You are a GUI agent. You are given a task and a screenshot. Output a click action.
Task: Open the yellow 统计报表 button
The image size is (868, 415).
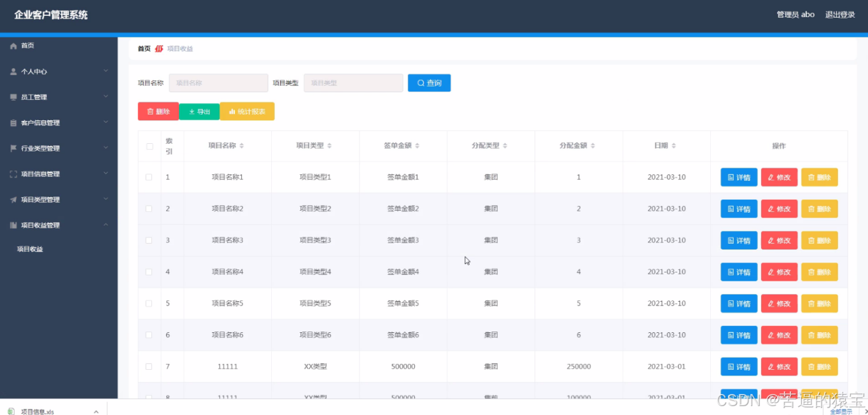click(247, 111)
